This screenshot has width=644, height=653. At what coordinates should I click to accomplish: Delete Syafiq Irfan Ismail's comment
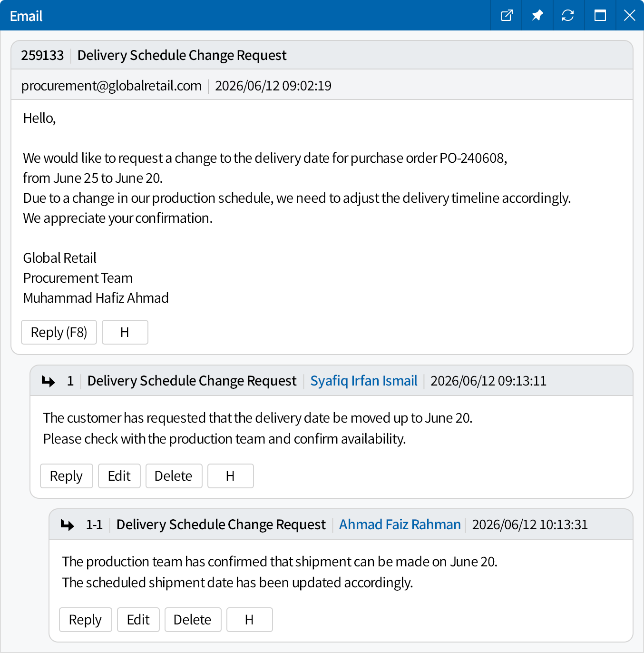(174, 476)
